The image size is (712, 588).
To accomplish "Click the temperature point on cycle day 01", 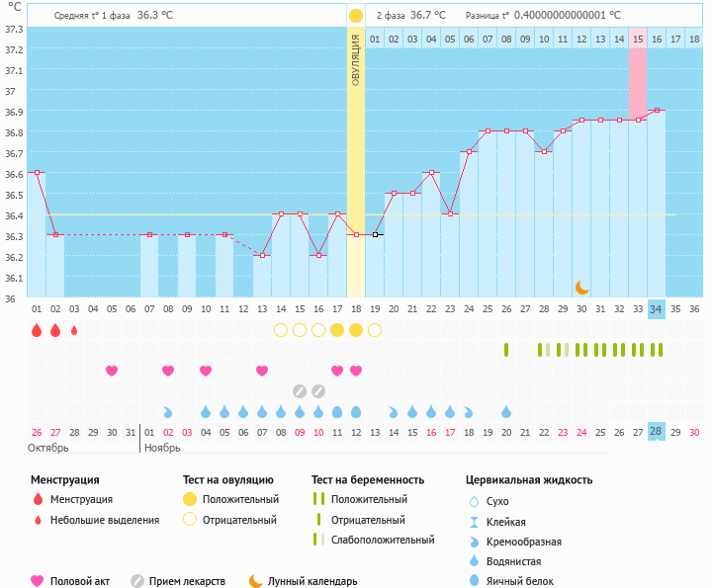I will pos(37,172).
